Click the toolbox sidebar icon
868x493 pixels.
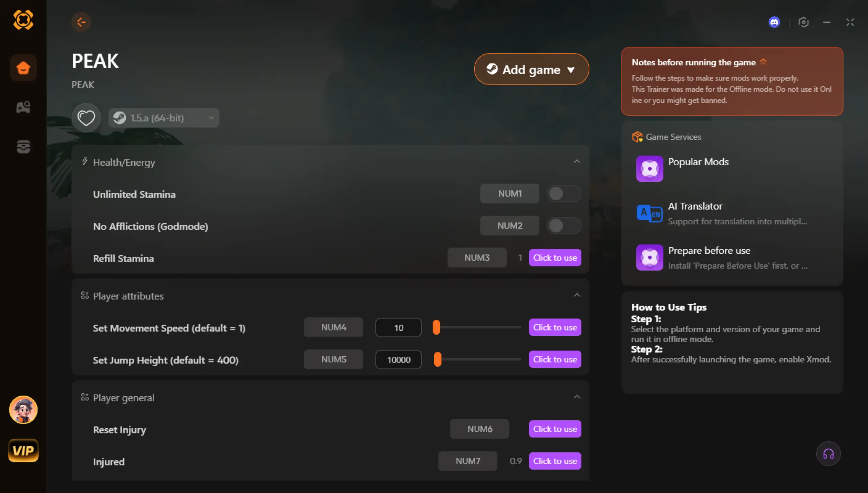[x=23, y=147]
